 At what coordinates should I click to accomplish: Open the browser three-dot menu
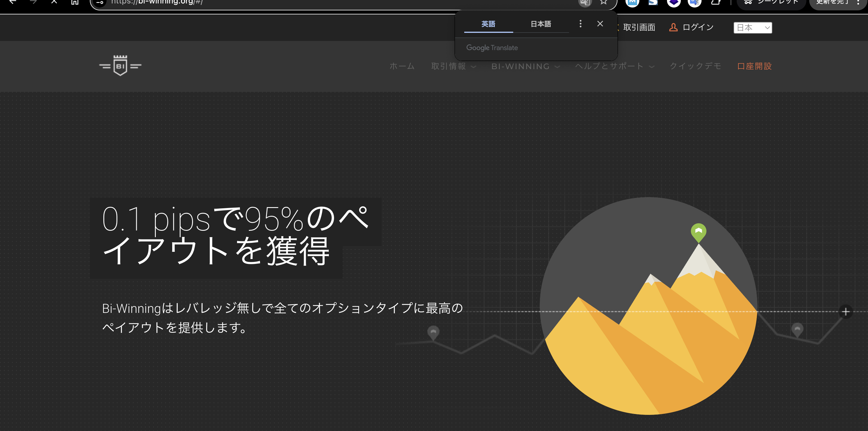(x=858, y=3)
